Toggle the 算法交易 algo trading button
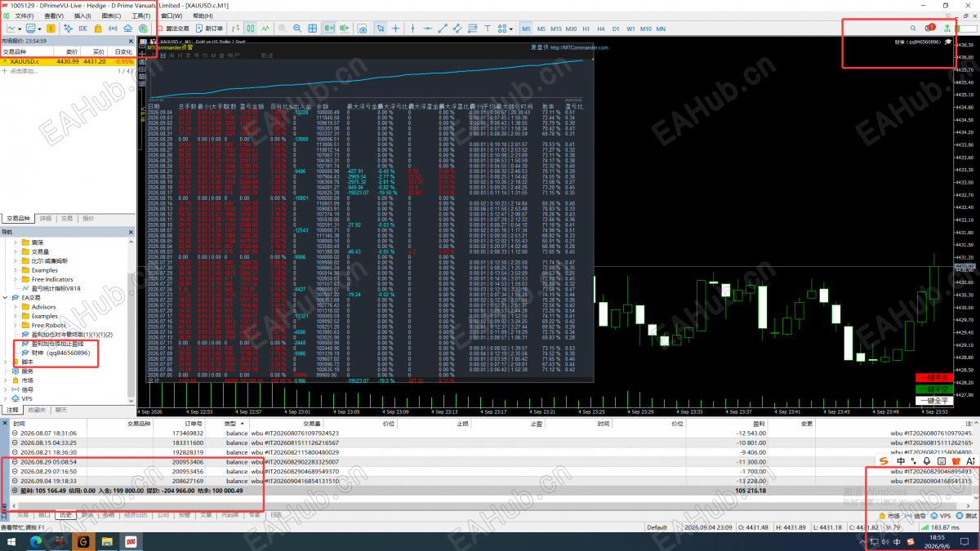This screenshot has width=980, height=551. click(174, 29)
